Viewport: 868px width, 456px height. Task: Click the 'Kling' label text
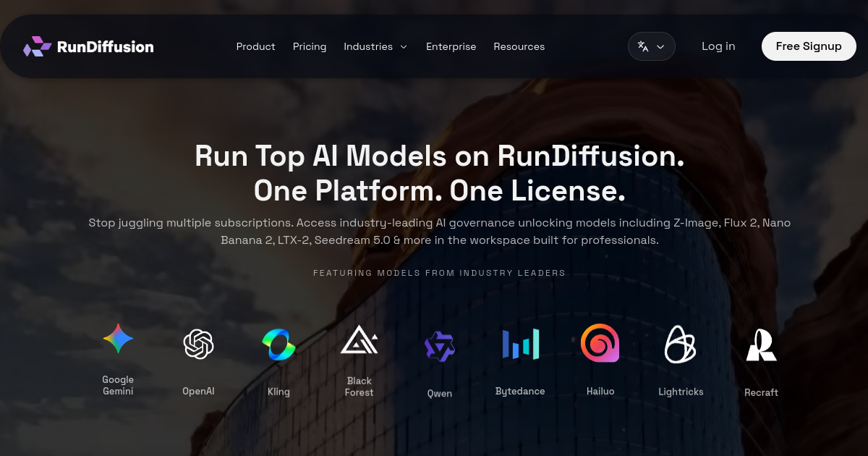(278, 392)
